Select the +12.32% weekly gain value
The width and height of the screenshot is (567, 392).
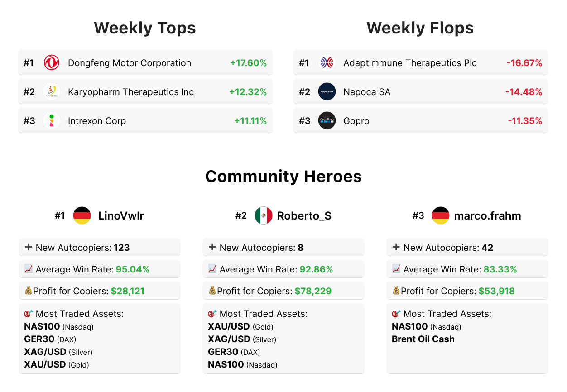coord(248,92)
